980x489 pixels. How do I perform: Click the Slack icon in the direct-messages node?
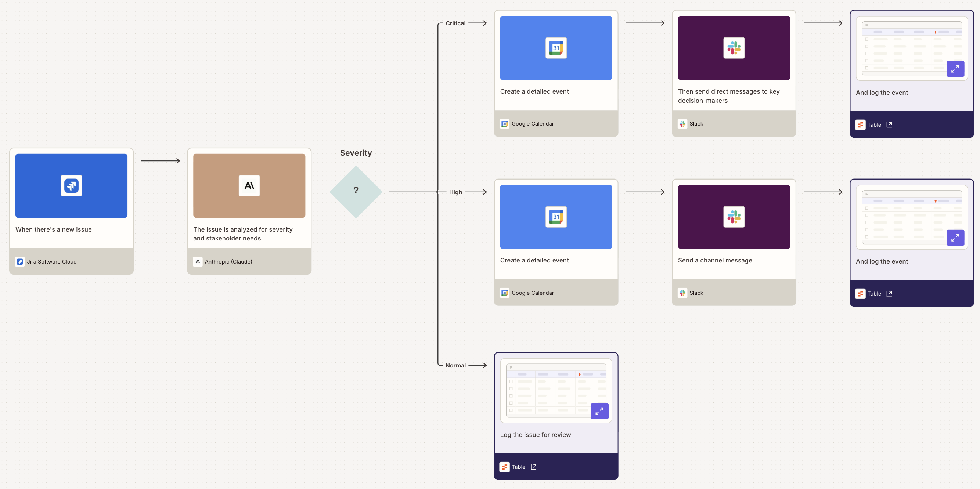point(734,47)
